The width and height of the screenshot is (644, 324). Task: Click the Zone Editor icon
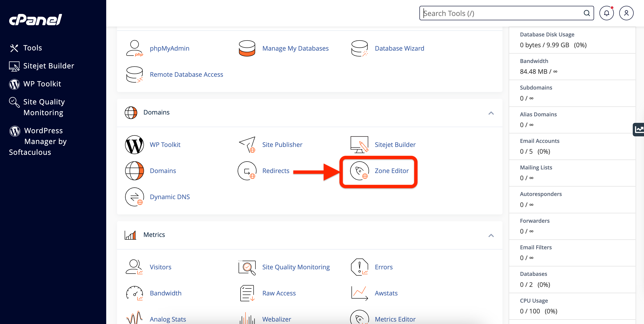(360, 171)
